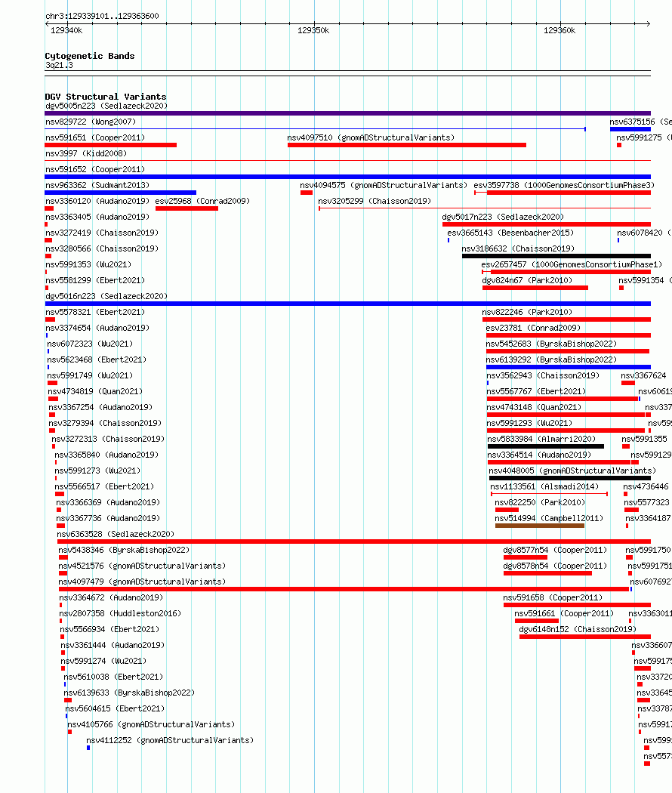This screenshot has width=672, height=793.
Task: Click nsv591651 (Cooper2011) label
Action: (95, 137)
